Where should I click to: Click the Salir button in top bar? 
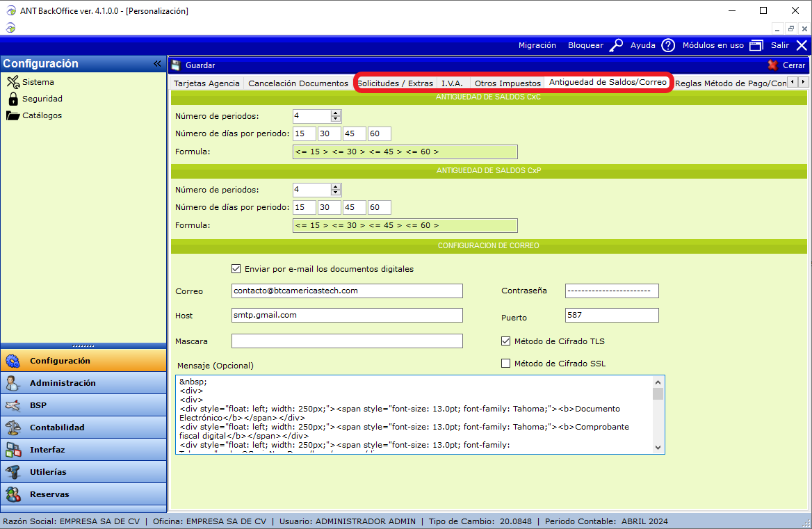pos(788,45)
